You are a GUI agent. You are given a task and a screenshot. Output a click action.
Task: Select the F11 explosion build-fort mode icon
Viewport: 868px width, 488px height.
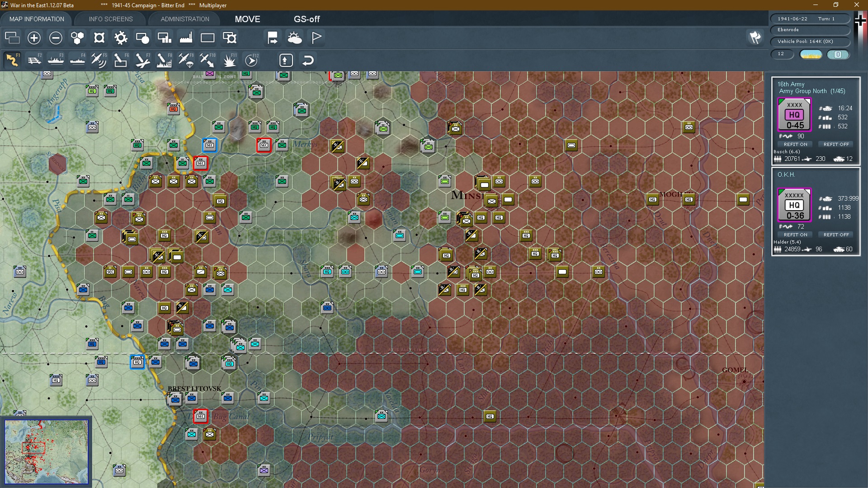click(229, 60)
